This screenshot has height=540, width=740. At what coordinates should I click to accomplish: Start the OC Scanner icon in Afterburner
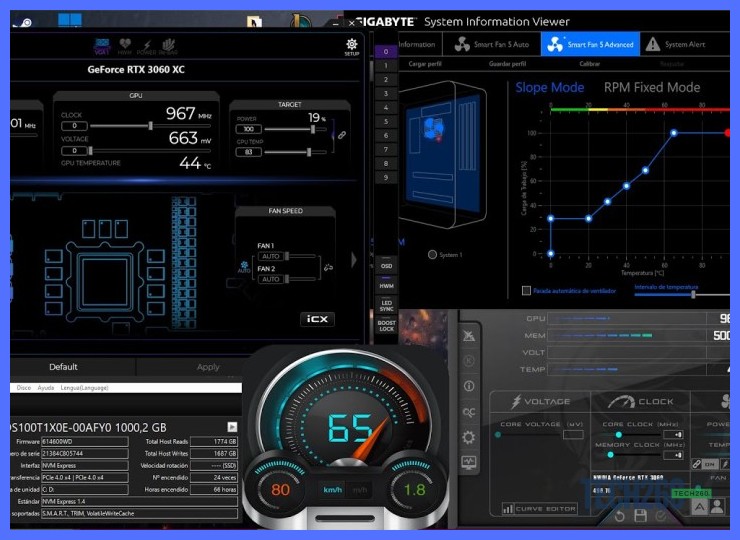[469, 412]
